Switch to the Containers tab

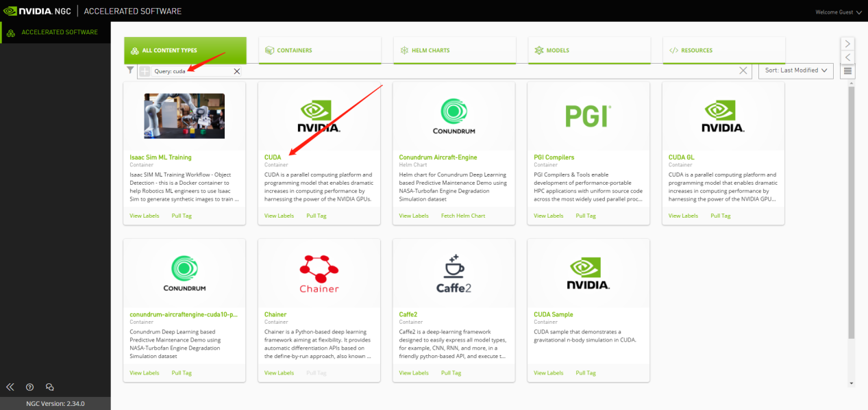pyautogui.click(x=320, y=51)
